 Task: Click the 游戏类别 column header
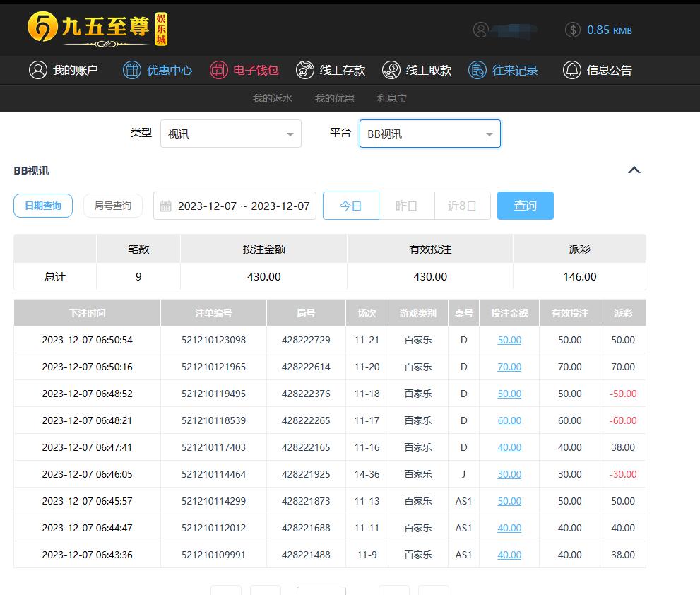(x=418, y=312)
